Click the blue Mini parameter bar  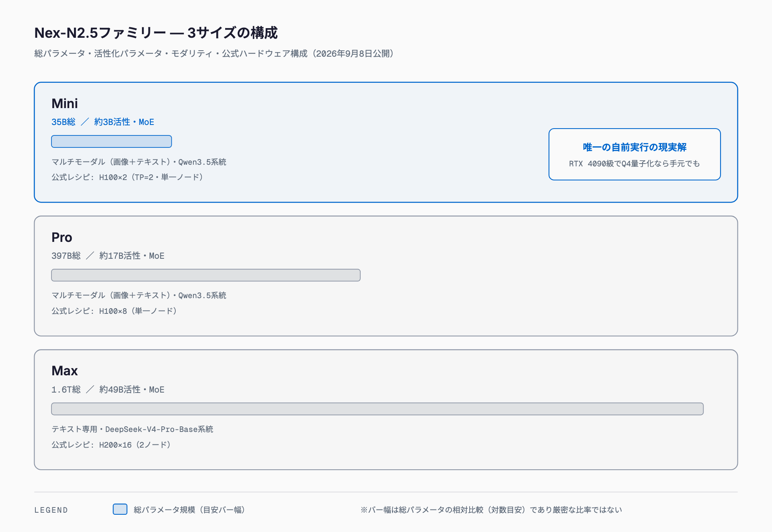point(111,141)
